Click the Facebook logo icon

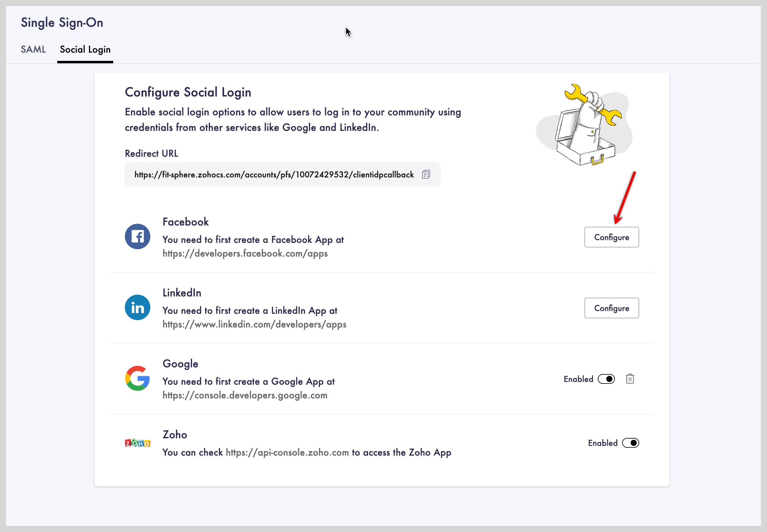[137, 237]
